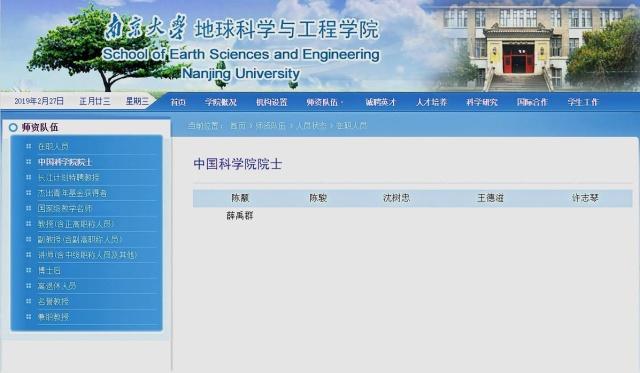The width and height of the screenshot is (640, 373).
Task: Select 中国科学院院士 in the sidebar
Action: click(65, 162)
